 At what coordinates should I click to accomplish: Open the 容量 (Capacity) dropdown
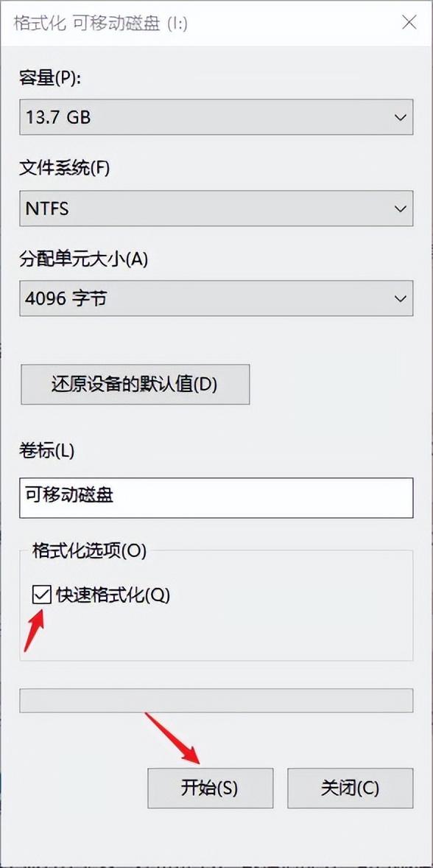(398, 116)
